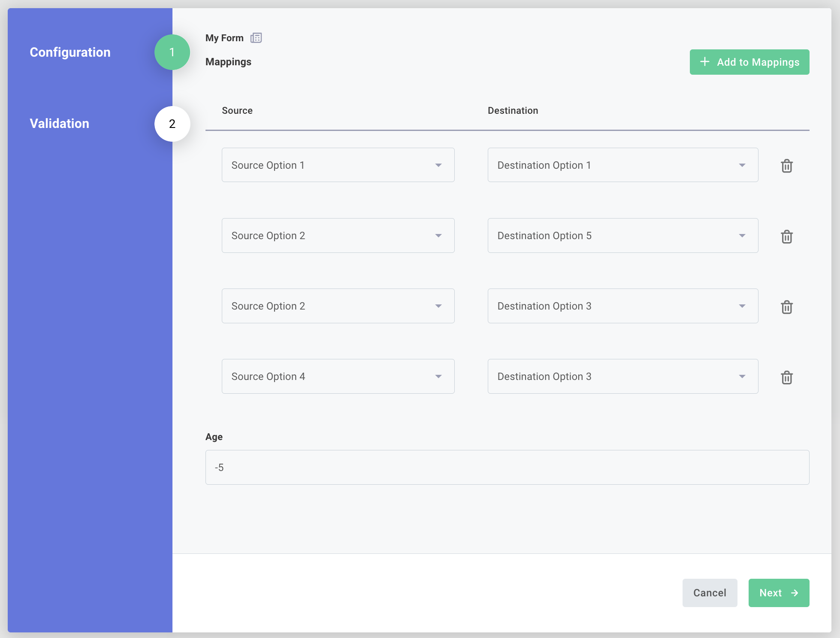Expand the second Source Option 2 dropdown

point(438,306)
